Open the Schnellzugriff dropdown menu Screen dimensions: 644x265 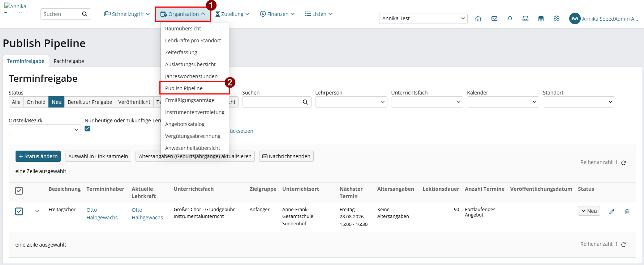[x=127, y=14]
